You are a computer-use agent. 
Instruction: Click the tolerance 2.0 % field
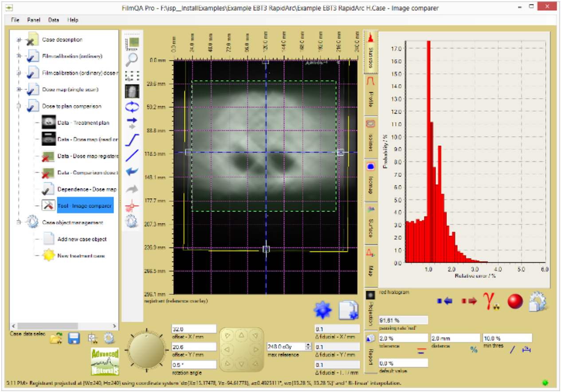pyautogui.click(x=403, y=338)
